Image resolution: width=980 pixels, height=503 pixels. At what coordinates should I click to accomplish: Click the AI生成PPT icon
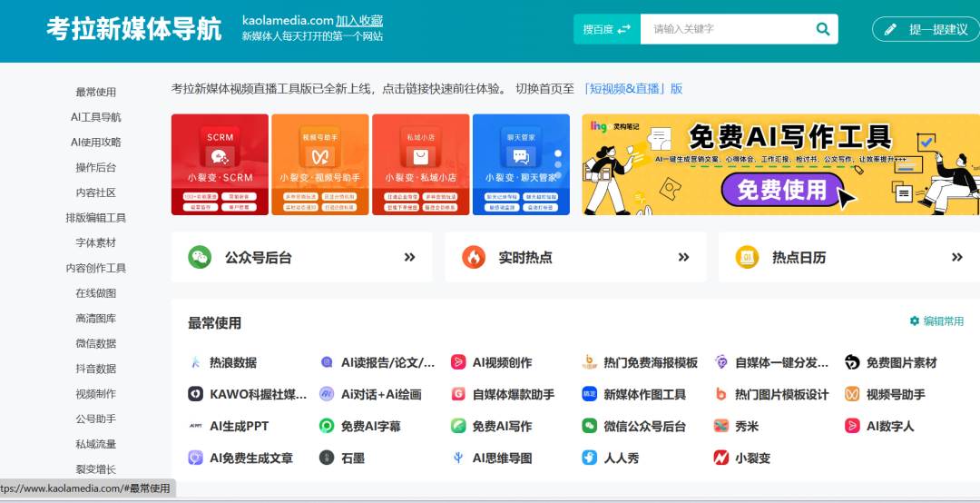pos(196,426)
